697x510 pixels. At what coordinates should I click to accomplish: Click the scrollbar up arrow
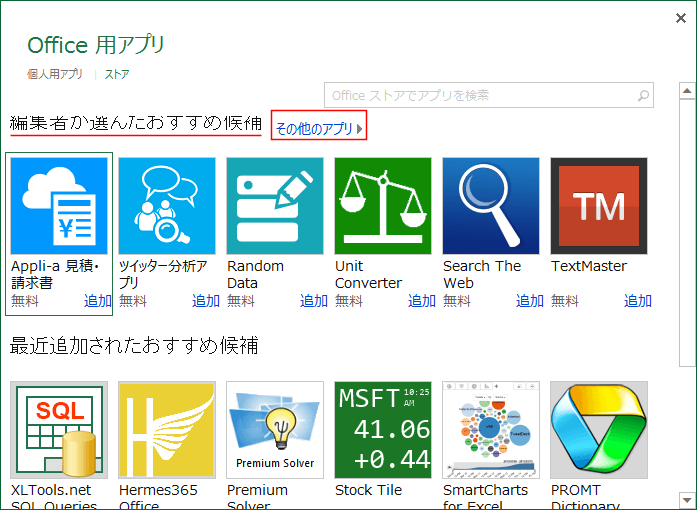[x=687, y=91]
